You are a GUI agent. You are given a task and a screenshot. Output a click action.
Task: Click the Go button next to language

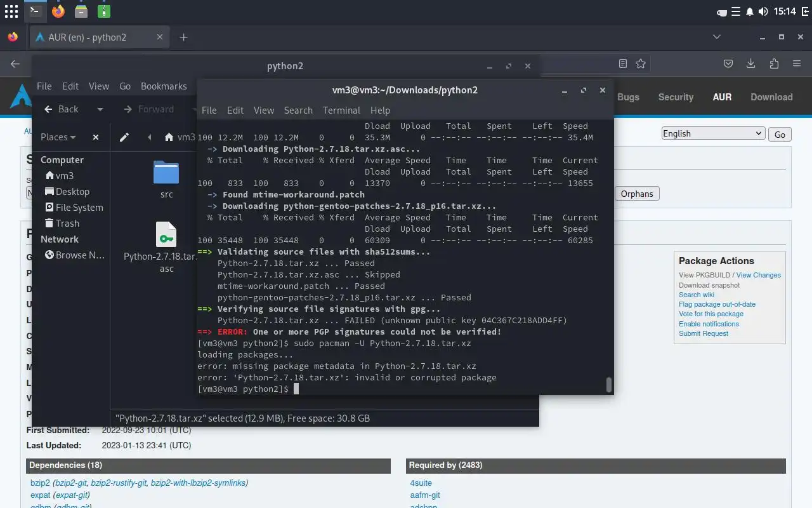pyautogui.click(x=780, y=134)
